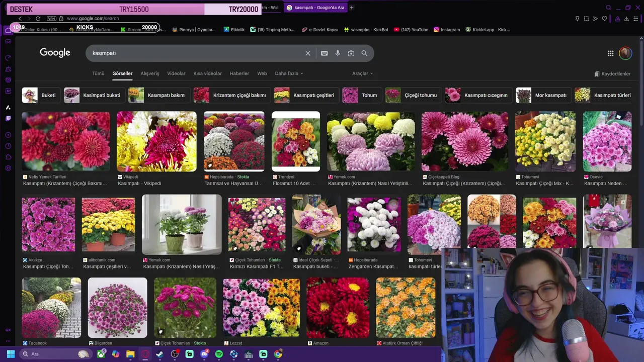Filter by the Tohum chip
Viewport: 644px width, 362px height.
(362, 95)
